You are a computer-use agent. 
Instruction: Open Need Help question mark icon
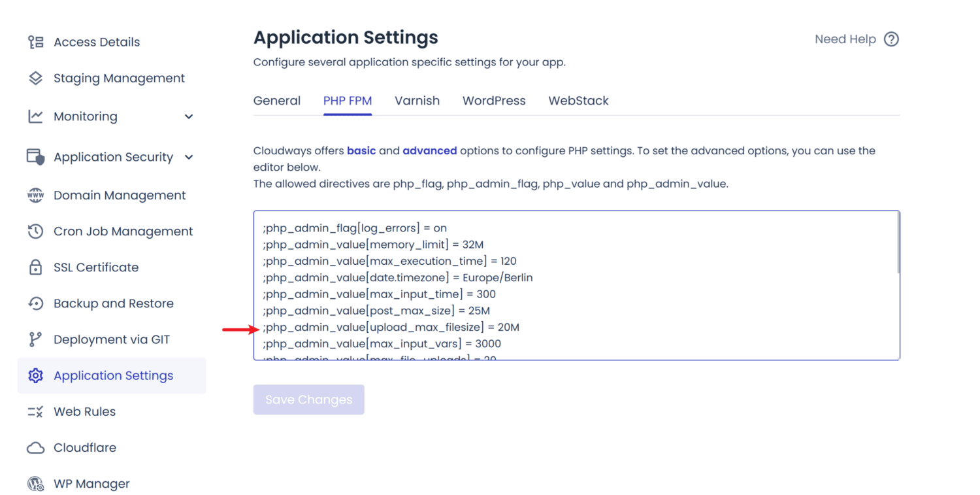(892, 39)
